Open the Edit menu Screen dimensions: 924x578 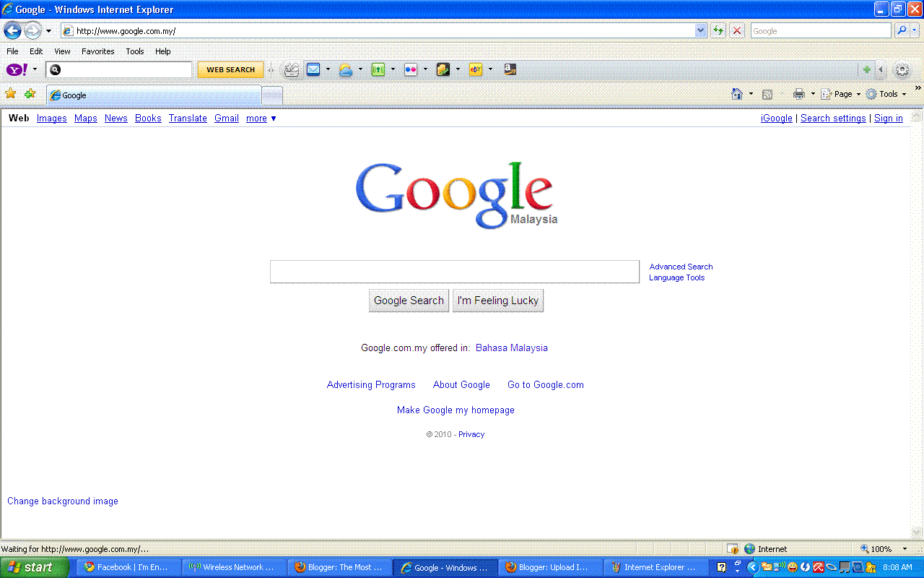pos(36,51)
